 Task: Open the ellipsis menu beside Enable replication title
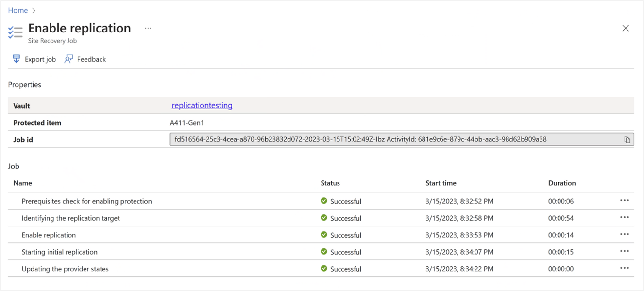pyautogui.click(x=148, y=29)
